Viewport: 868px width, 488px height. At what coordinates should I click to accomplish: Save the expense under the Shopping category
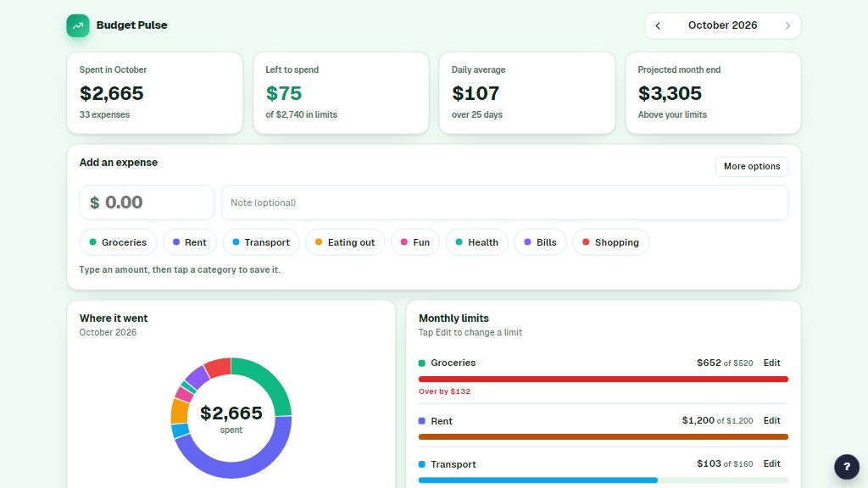pyautogui.click(x=610, y=242)
